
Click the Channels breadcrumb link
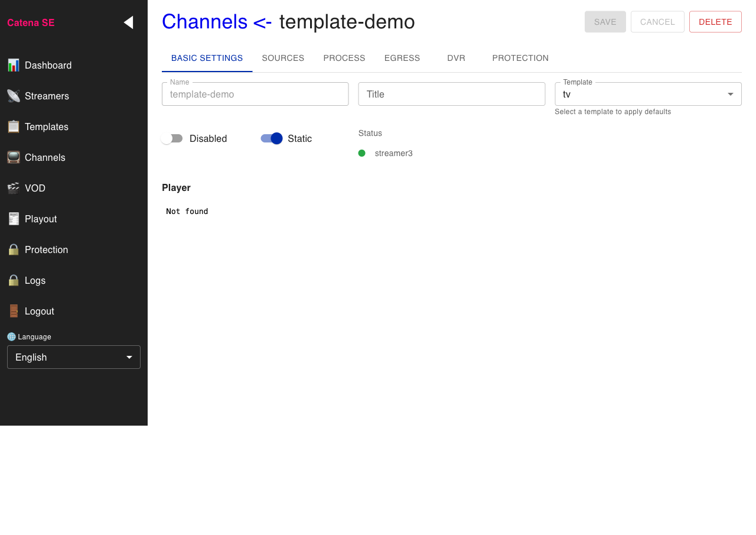coord(205,21)
